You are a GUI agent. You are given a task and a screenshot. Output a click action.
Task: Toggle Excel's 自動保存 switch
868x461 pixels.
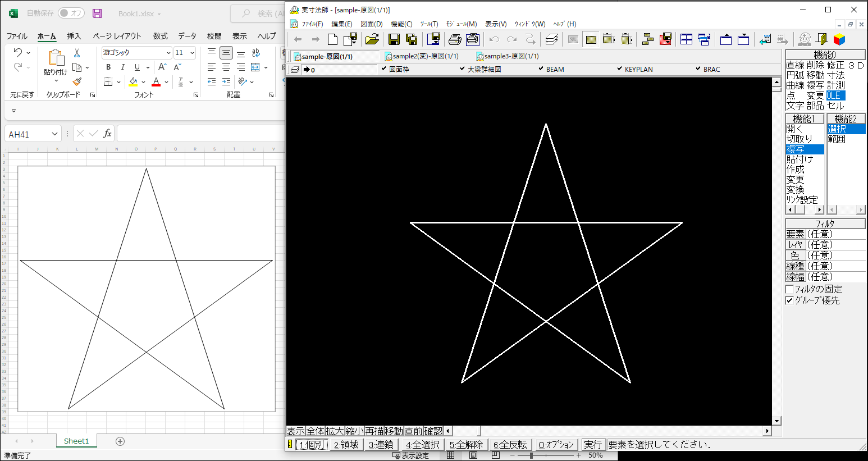click(x=71, y=13)
